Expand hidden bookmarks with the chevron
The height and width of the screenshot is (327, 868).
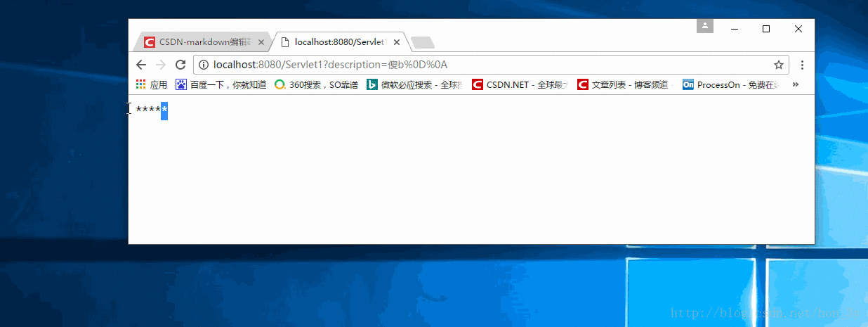(796, 84)
